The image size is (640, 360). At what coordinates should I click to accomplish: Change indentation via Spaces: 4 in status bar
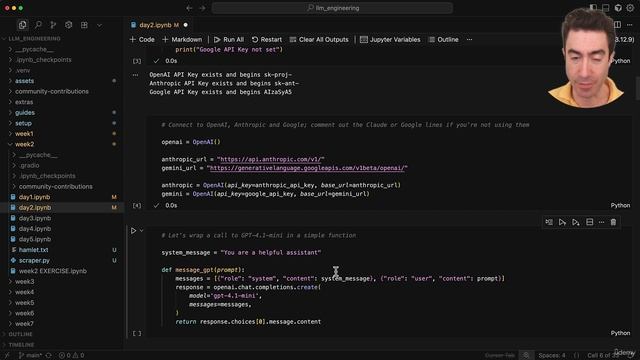[552, 356]
